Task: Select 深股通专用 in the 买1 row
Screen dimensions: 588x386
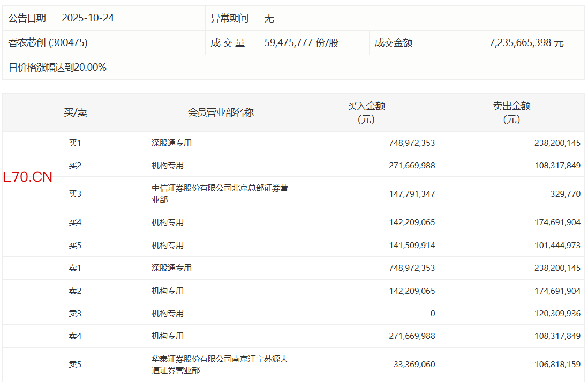Action: (x=171, y=143)
